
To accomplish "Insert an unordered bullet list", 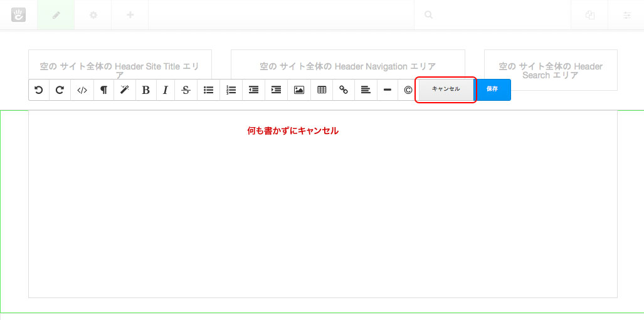I will tap(209, 90).
